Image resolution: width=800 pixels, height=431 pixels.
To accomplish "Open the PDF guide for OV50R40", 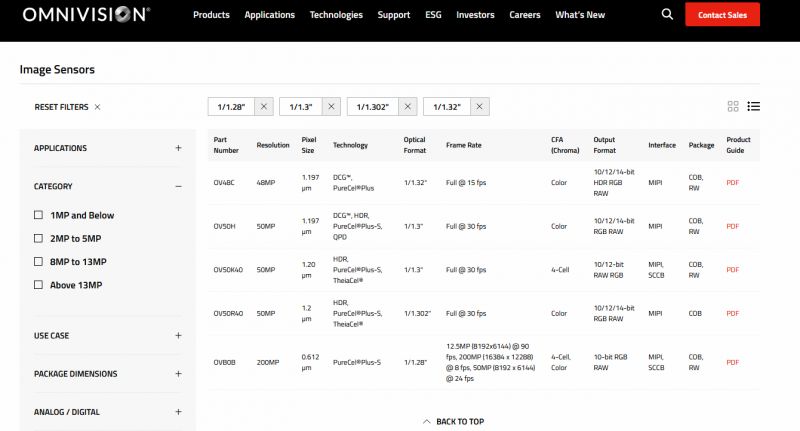I will point(733,313).
